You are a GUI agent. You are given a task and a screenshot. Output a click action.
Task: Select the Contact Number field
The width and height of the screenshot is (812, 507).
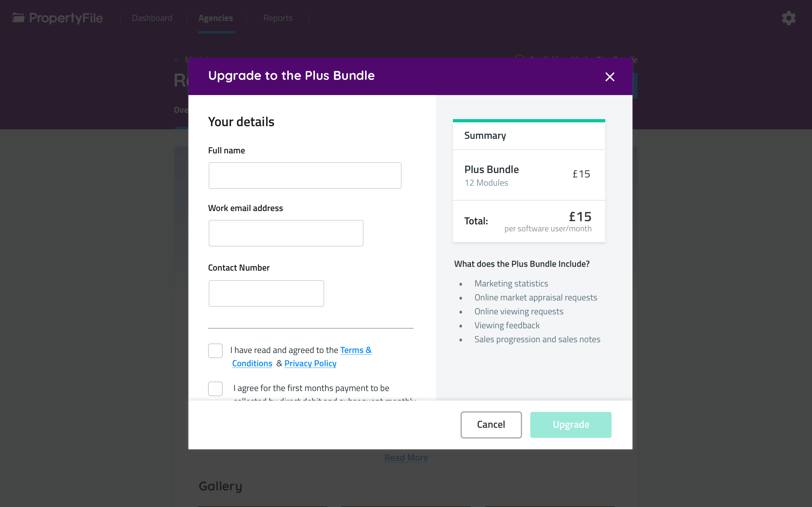point(266,293)
